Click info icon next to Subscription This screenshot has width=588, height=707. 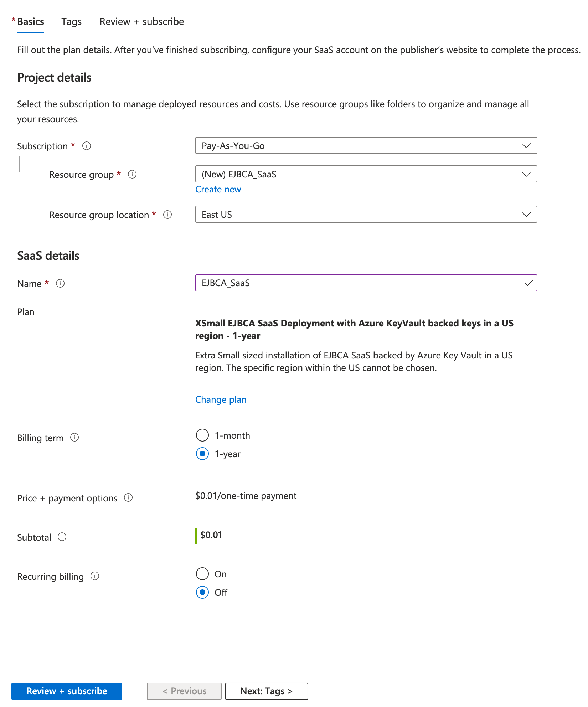(87, 146)
